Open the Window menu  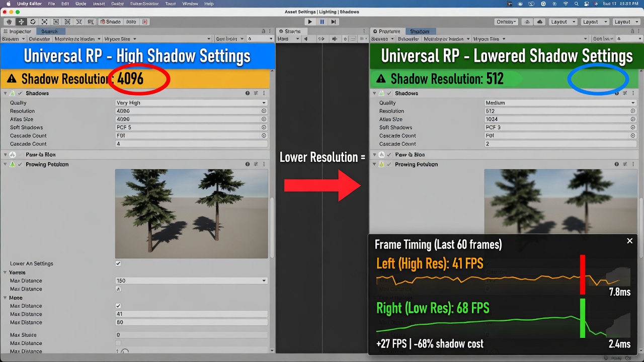tap(190, 4)
